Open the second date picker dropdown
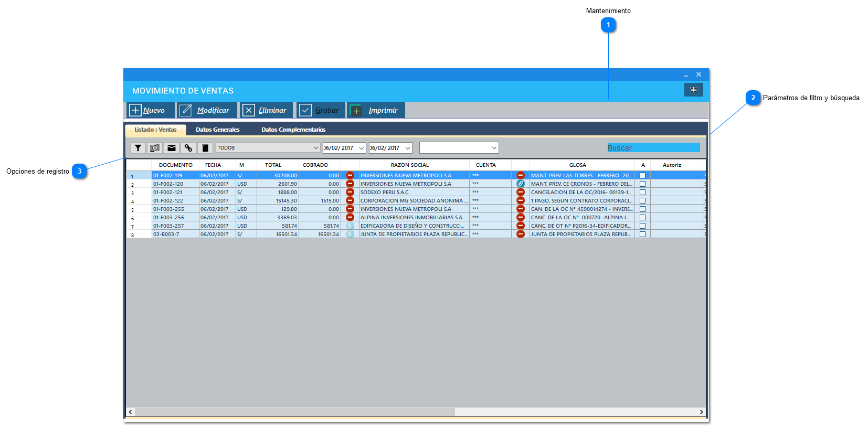The width and height of the screenshot is (868, 427). [408, 148]
